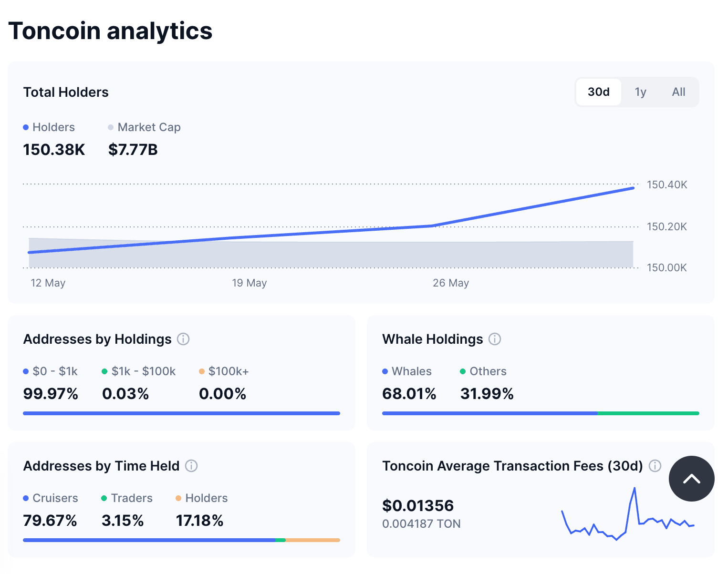Click the $0 - $1k holdings legend
The image size is (728, 574).
[x=51, y=371]
